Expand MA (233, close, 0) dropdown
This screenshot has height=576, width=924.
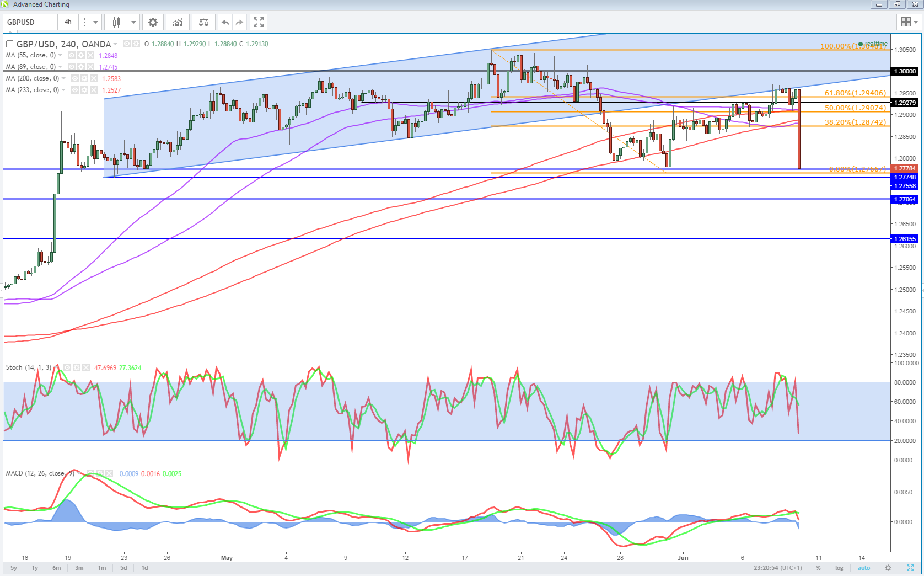point(63,90)
